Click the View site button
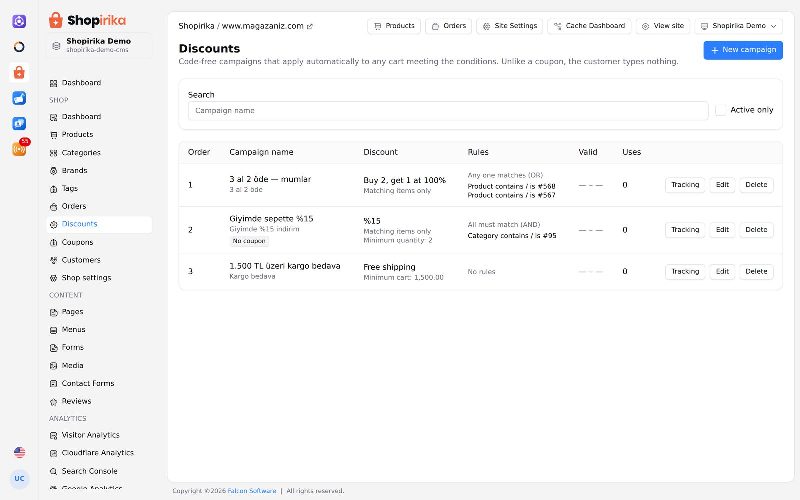This screenshot has width=800, height=500. pyautogui.click(x=663, y=26)
